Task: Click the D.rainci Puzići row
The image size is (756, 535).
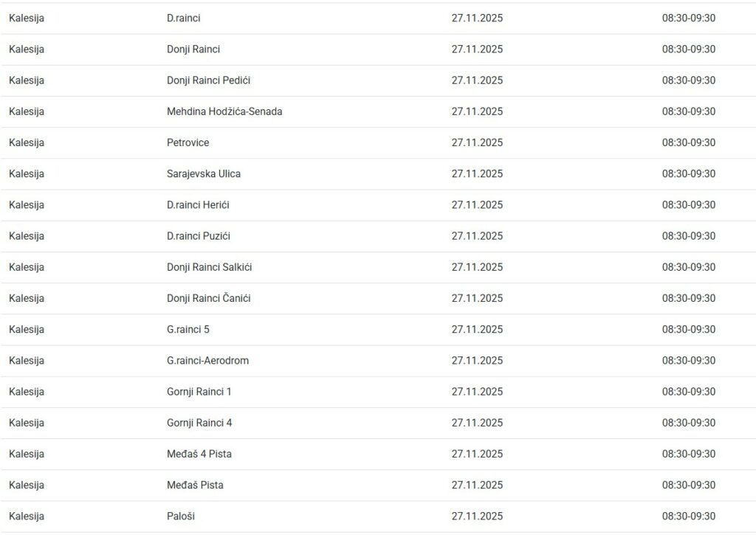Action: [x=198, y=236]
